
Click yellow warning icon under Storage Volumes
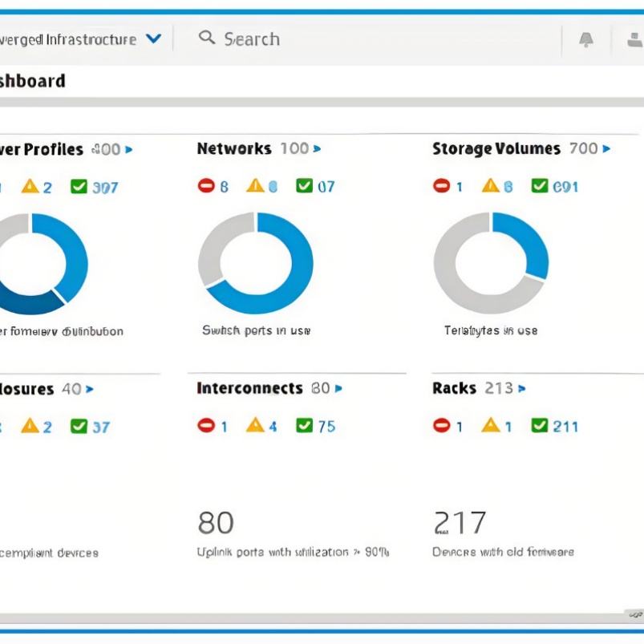click(x=491, y=186)
